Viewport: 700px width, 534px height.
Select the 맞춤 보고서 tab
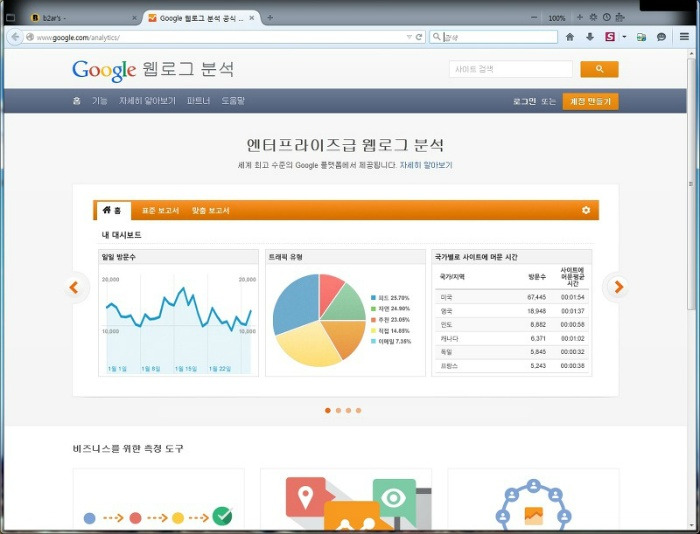[210, 210]
